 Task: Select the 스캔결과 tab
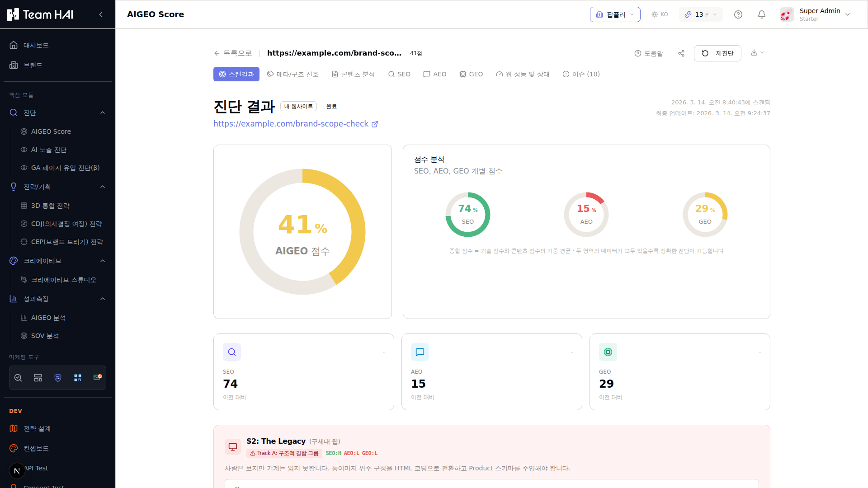[x=236, y=74]
